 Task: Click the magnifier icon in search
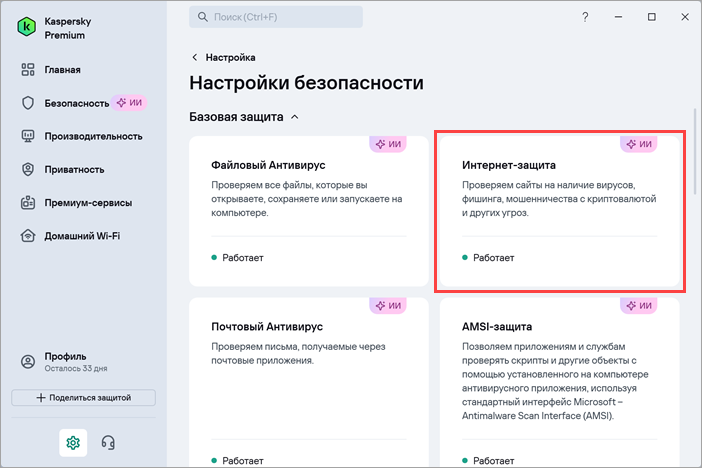point(203,17)
